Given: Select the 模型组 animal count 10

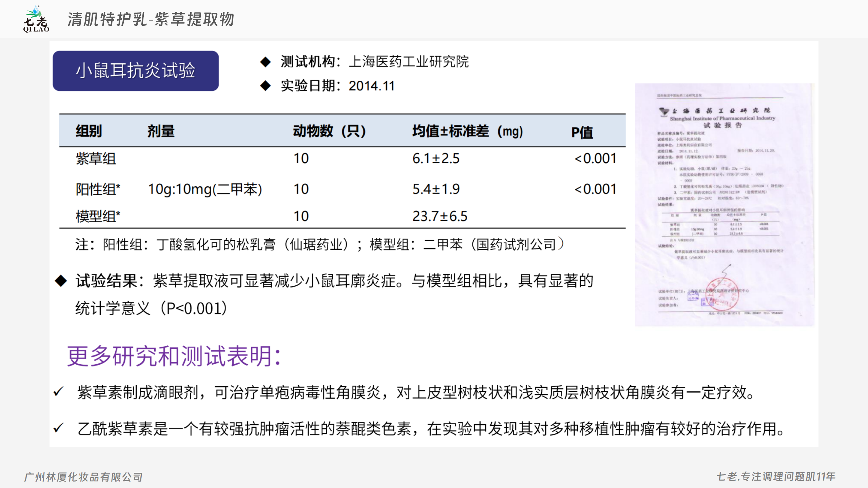Looking at the screenshot, I should point(301,216).
